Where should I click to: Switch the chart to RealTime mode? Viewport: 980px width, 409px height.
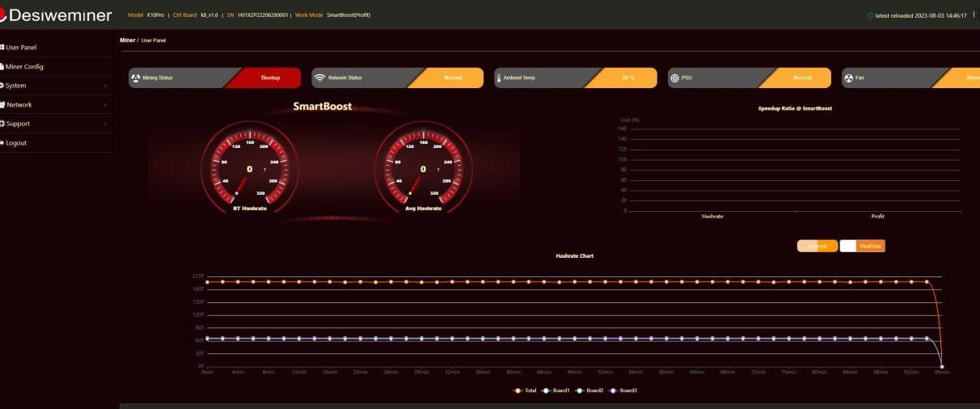pos(862,246)
